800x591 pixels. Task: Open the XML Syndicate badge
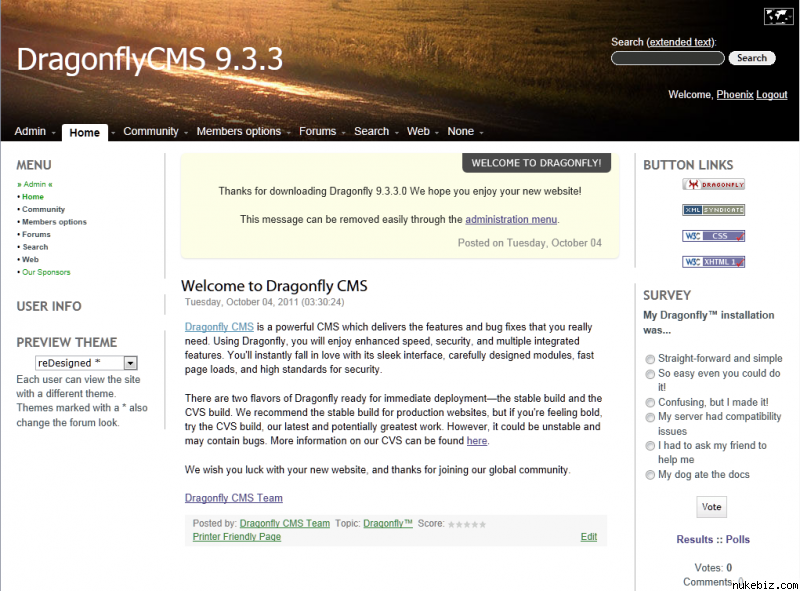pos(713,210)
